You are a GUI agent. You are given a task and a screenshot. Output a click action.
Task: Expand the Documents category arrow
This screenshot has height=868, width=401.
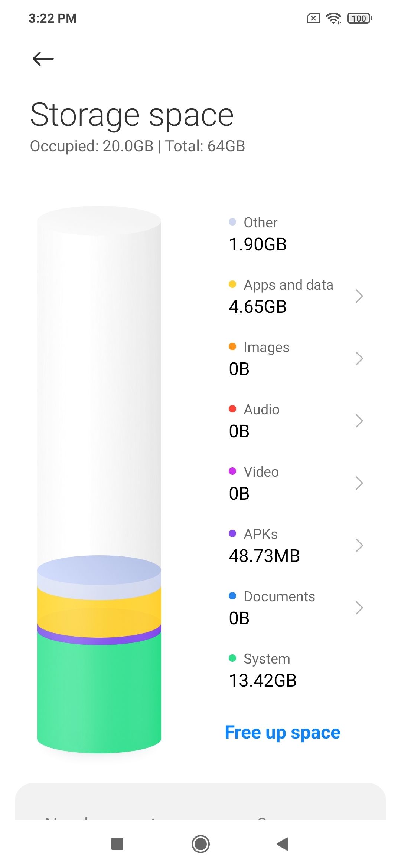coord(359,608)
